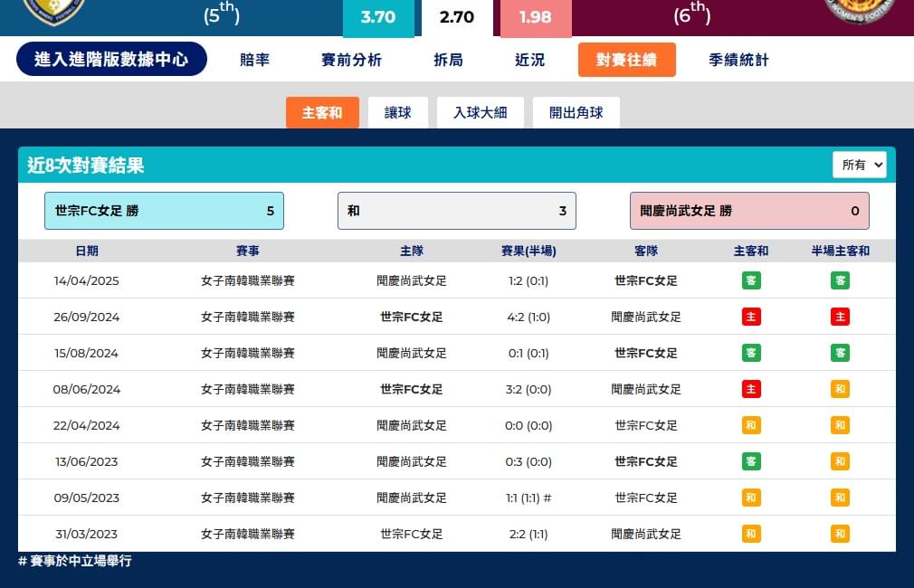Click the 客 full-time badge for 14/04/2025
The height and width of the screenshot is (588, 914).
pyautogui.click(x=751, y=280)
